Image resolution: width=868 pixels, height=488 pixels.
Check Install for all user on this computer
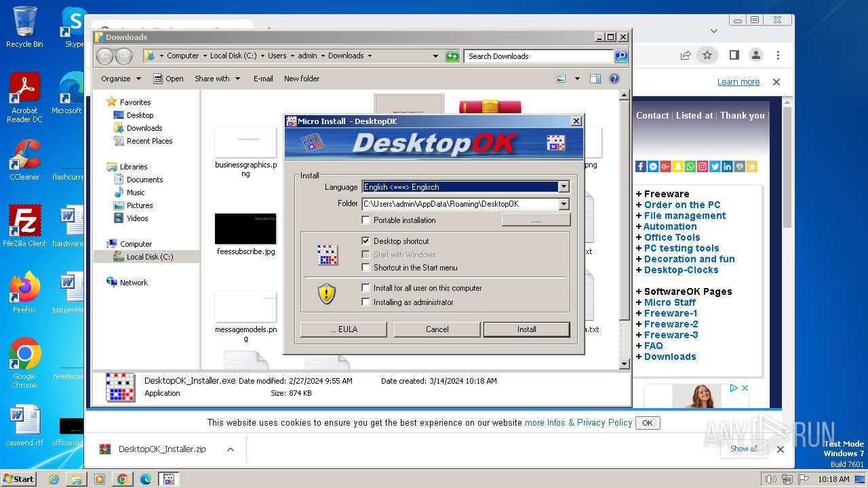click(x=366, y=288)
